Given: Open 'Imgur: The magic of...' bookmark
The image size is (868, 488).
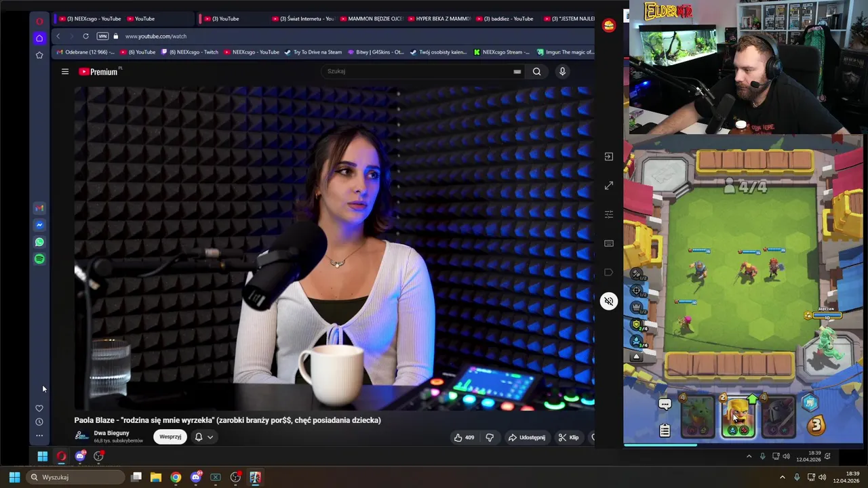Looking at the screenshot, I should pyautogui.click(x=565, y=52).
